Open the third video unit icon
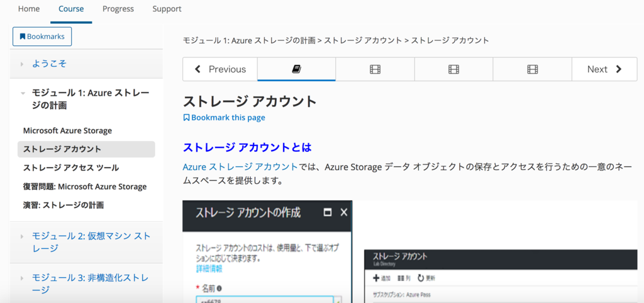The height and width of the screenshot is (303, 644). (532, 69)
